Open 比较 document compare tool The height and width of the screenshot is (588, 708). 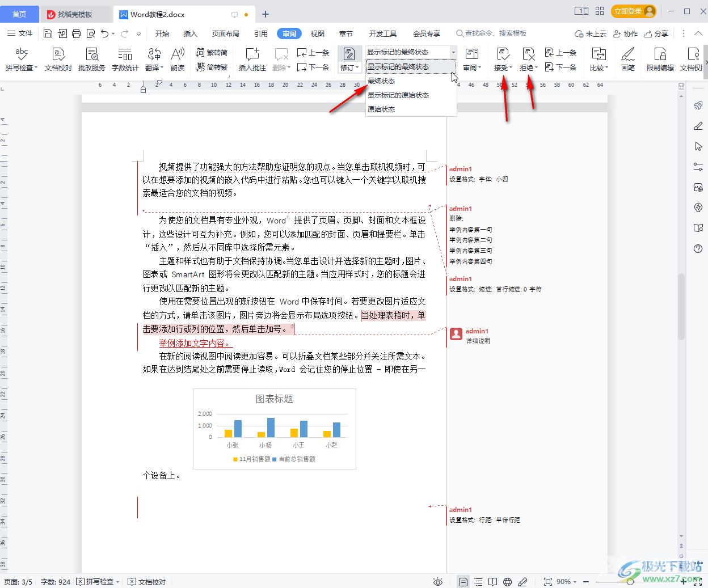pos(599,60)
